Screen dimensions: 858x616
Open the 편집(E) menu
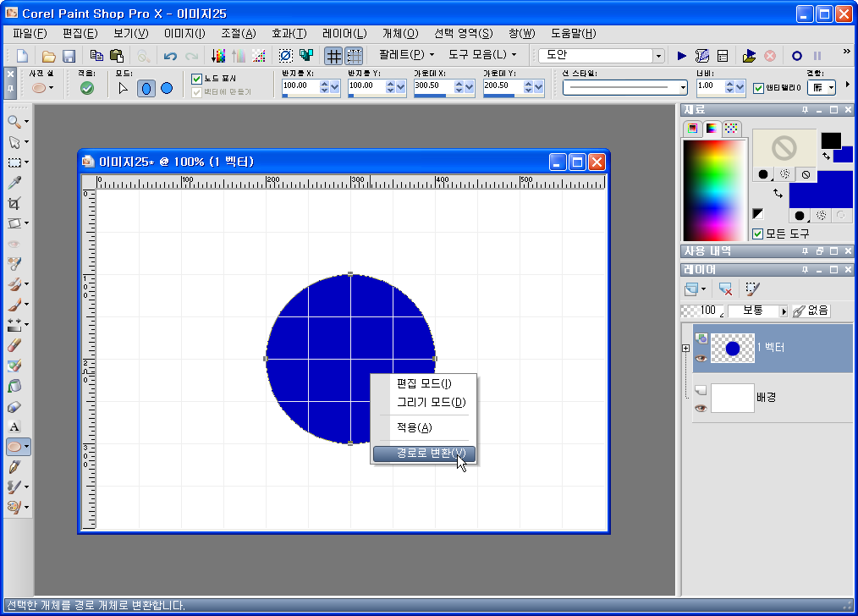(80, 33)
